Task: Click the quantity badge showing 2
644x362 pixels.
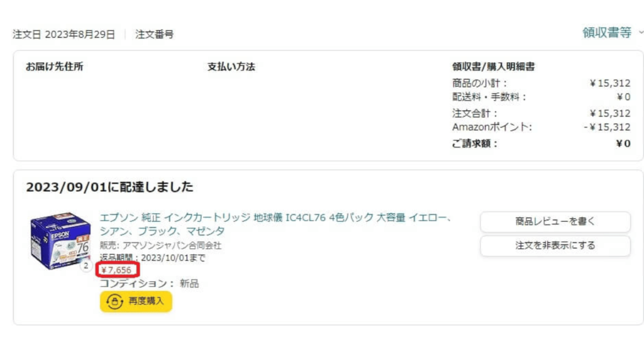Action: coord(86,266)
